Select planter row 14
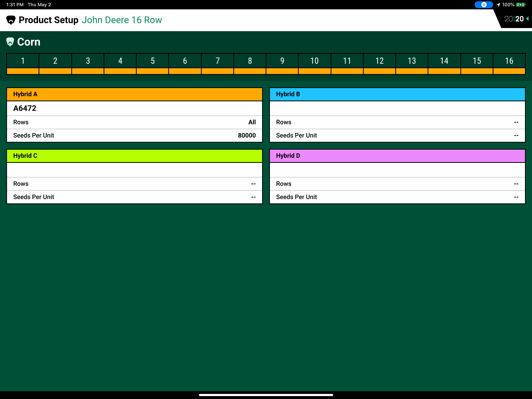The width and height of the screenshot is (532, 399). [444, 61]
